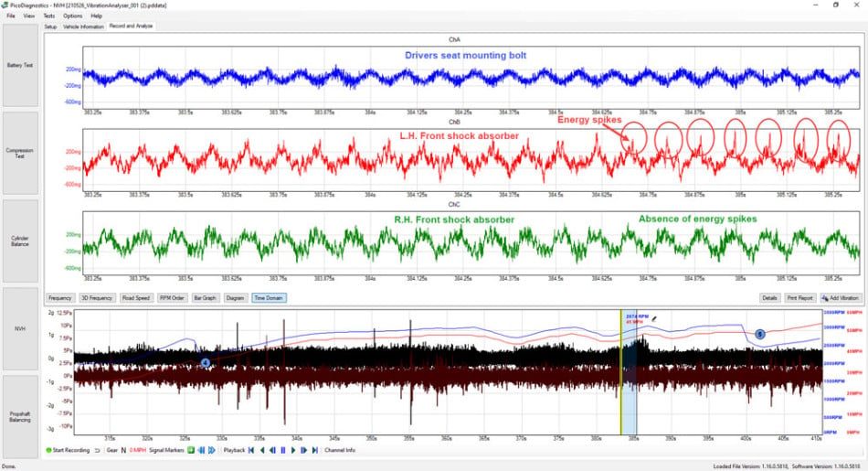Select the Time Domain view
Screen dimensions: 868x471
[269, 298]
